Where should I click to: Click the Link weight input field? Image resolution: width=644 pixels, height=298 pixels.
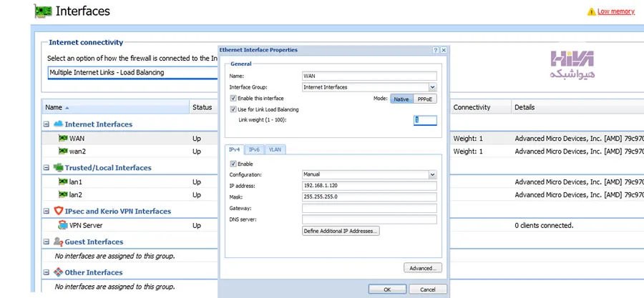pyautogui.click(x=425, y=120)
